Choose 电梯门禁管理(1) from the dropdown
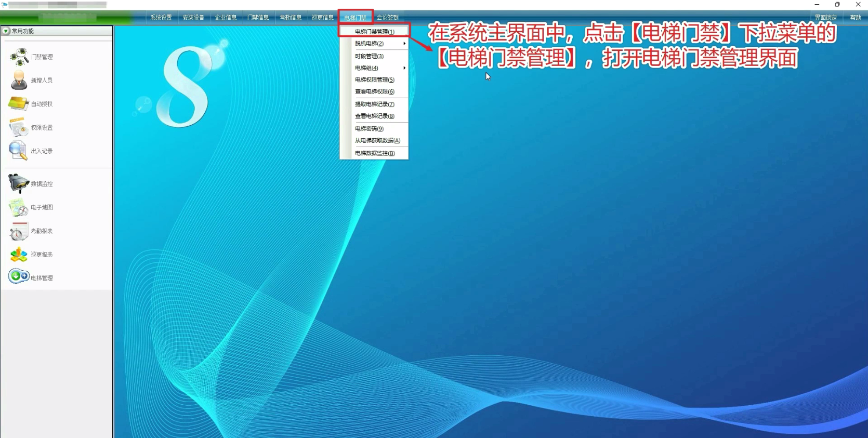Image resolution: width=868 pixels, height=438 pixels. pos(374,32)
